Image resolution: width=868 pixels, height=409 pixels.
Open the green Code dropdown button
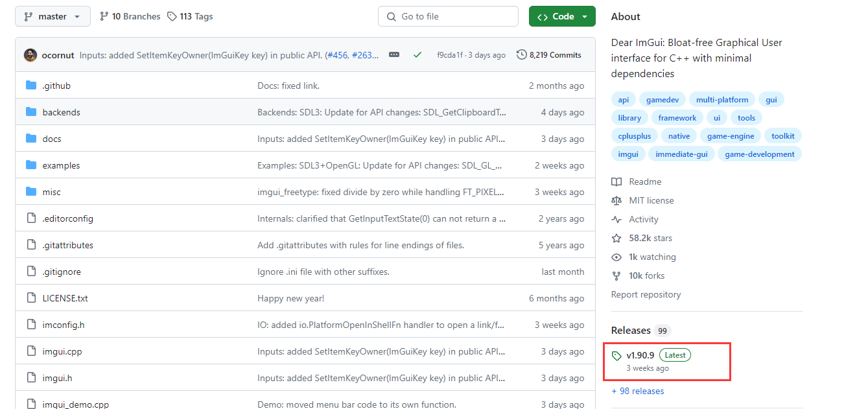562,16
